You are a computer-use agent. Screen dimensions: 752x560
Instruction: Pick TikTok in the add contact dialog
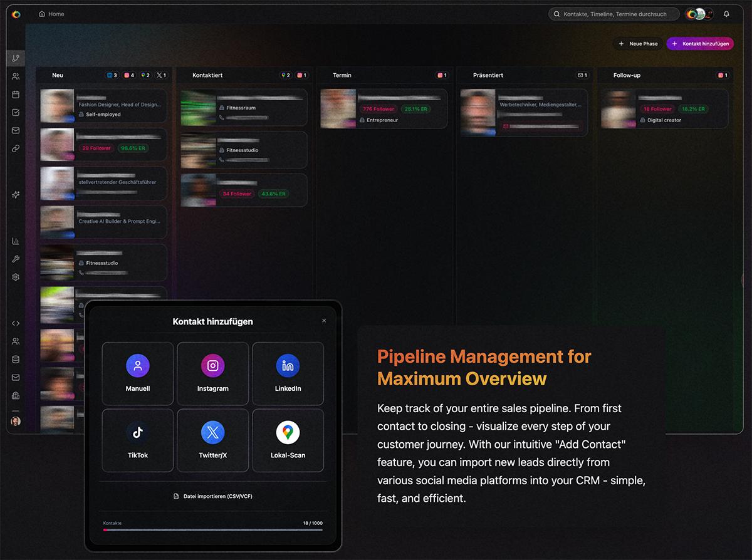point(137,440)
